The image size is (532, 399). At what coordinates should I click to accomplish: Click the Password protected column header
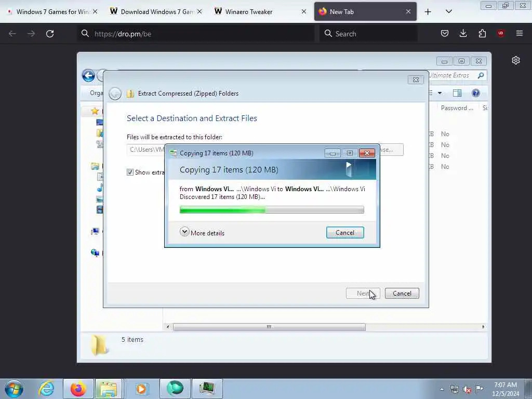(457, 108)
